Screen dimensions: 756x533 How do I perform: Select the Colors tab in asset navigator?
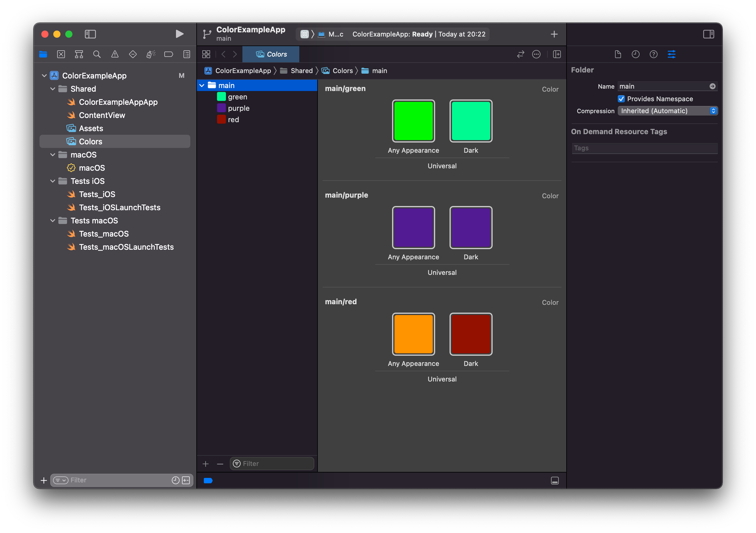tap(271, 54)
